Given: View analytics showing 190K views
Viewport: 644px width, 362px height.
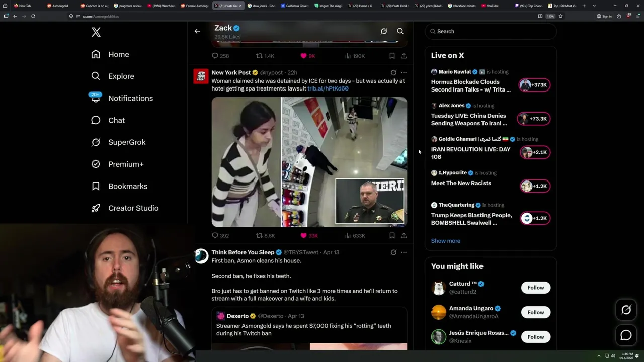Looking at the screenshot, I should pyautogui.click(x=355, y=56).
